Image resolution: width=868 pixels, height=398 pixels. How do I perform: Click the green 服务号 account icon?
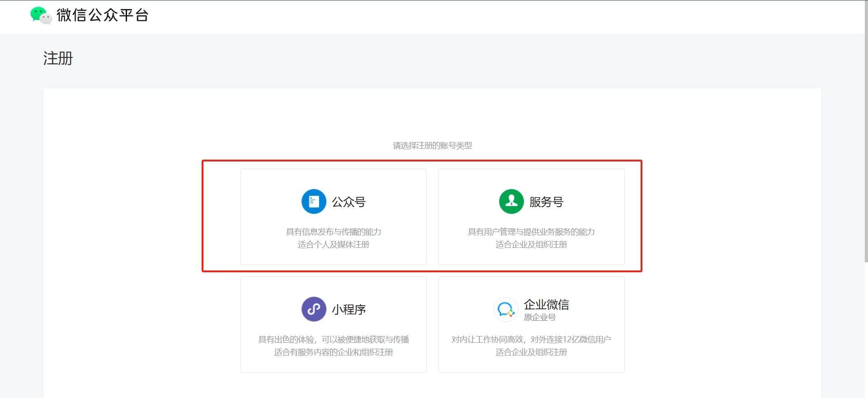[x=511, y=201]
